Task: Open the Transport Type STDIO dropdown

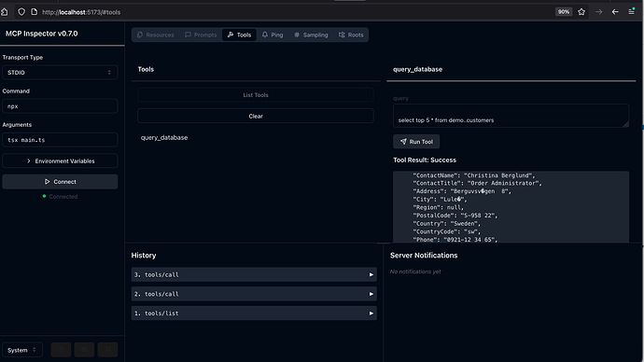Action: coord(60,72)
